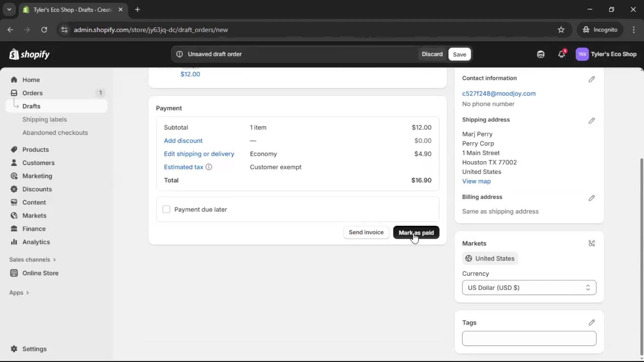Expand the Apps section in the sidebar

click(19, 292)
